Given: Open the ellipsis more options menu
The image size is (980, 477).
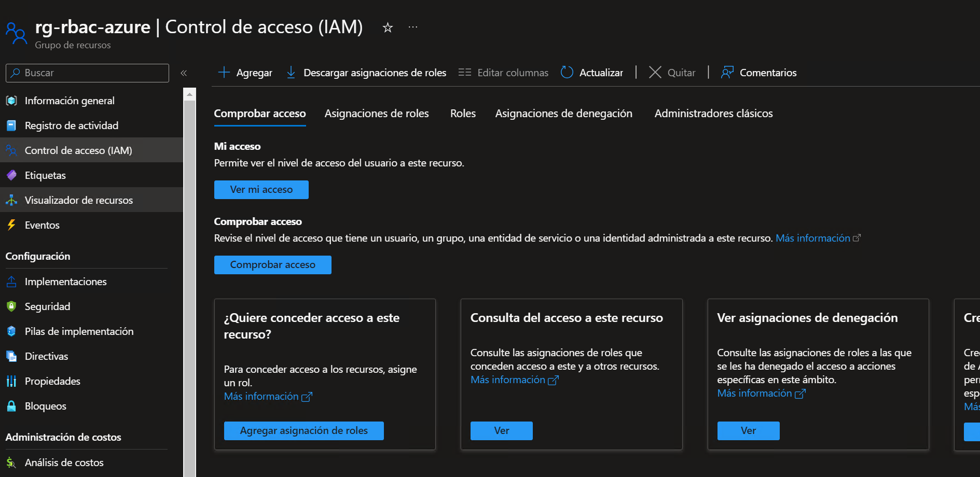Looking at the screenshot, I should click(x=412, y=27).
